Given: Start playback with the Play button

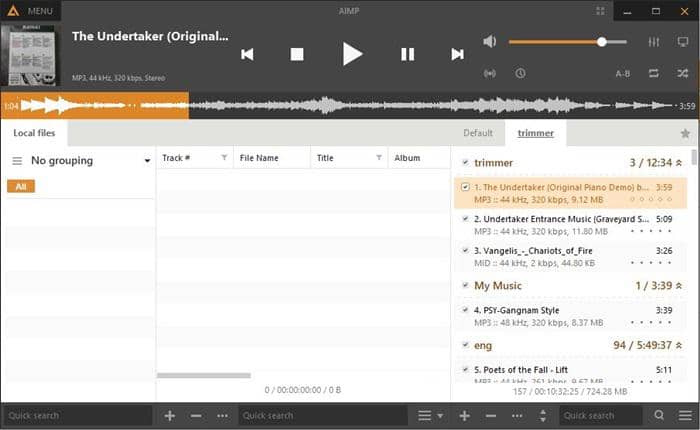Looking at the screenshot, I should [352, 54].
